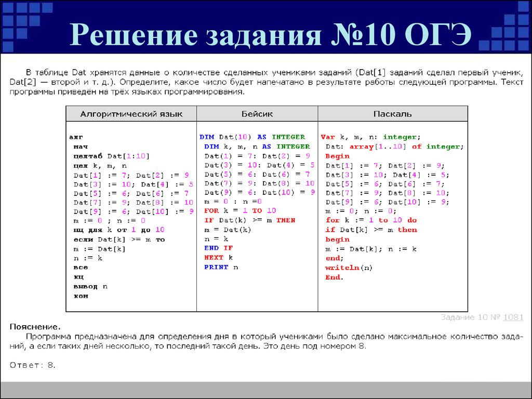Click the Basic line "m = 0 : n =0"
Image resolution: width=532 pixels, height=399 pixels.
(233, 202)
